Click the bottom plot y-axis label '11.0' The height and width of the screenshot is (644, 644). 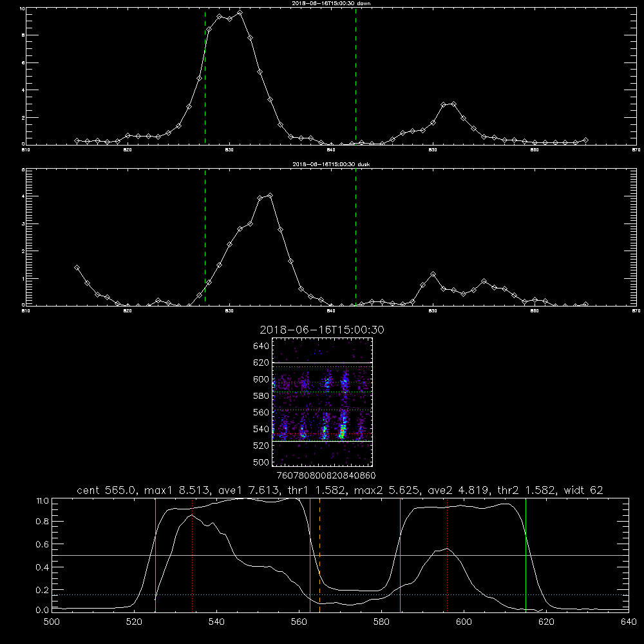(x=43, y=501)
